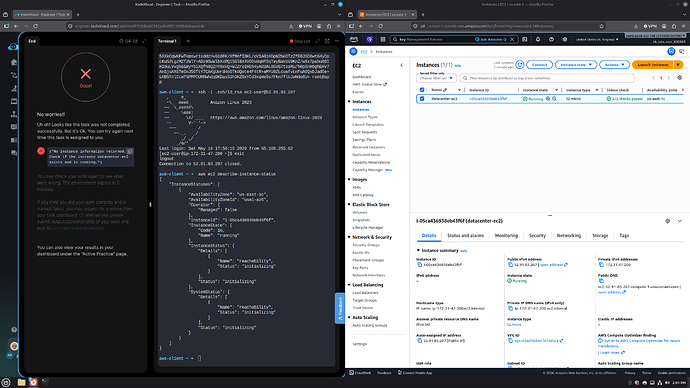
Task: Open the system application launcher
Action: tap(6, 382)
